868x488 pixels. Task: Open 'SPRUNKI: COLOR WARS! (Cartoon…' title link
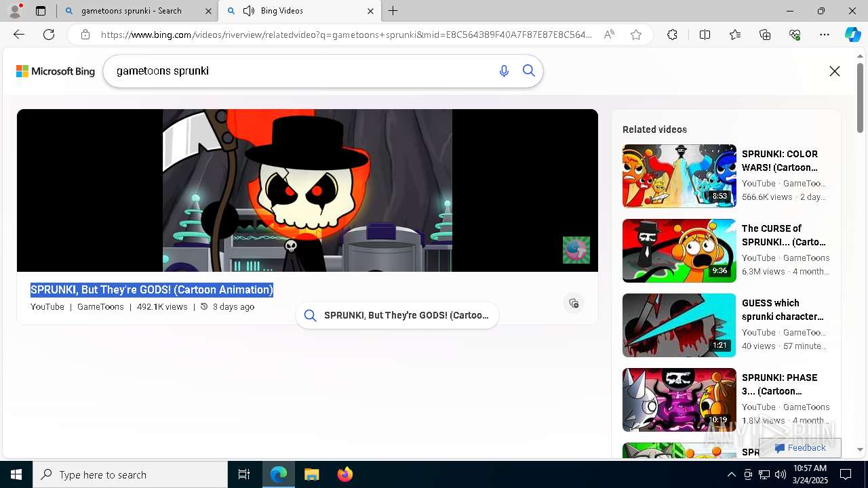coord(780,161)
